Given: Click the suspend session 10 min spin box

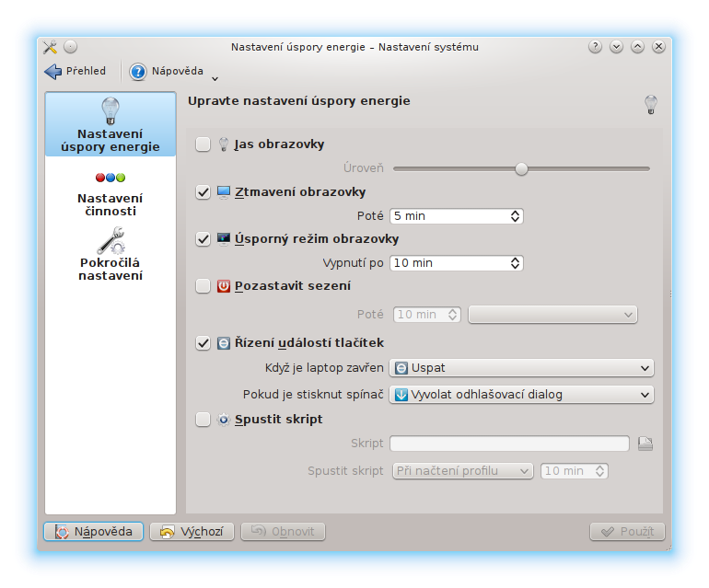Looking at the screenshot, I should point(427,315).
